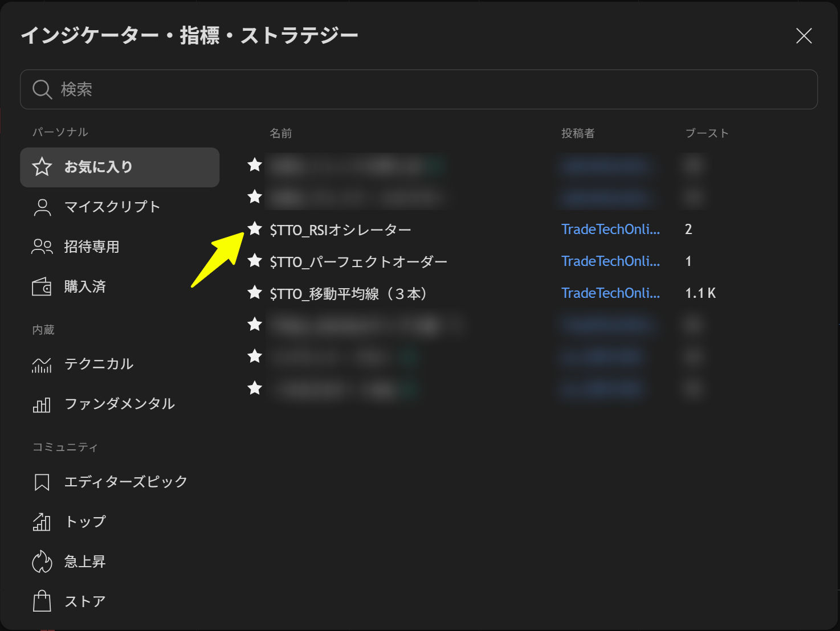The width and height of the screenshot is (840, 631).
Task: Toggle favorite star for $TTO_パーフェクトオーダー
Action: pyautogui.click(x=255, y=260)
